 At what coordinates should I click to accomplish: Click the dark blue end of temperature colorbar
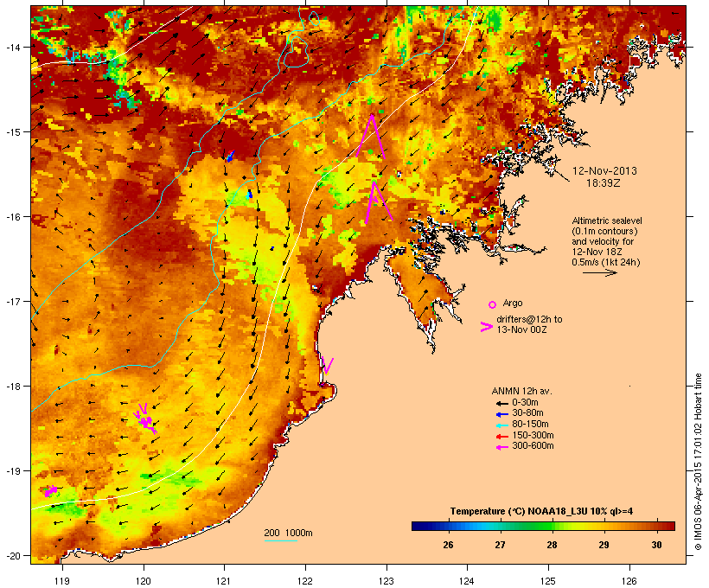[x=418, y=526]
